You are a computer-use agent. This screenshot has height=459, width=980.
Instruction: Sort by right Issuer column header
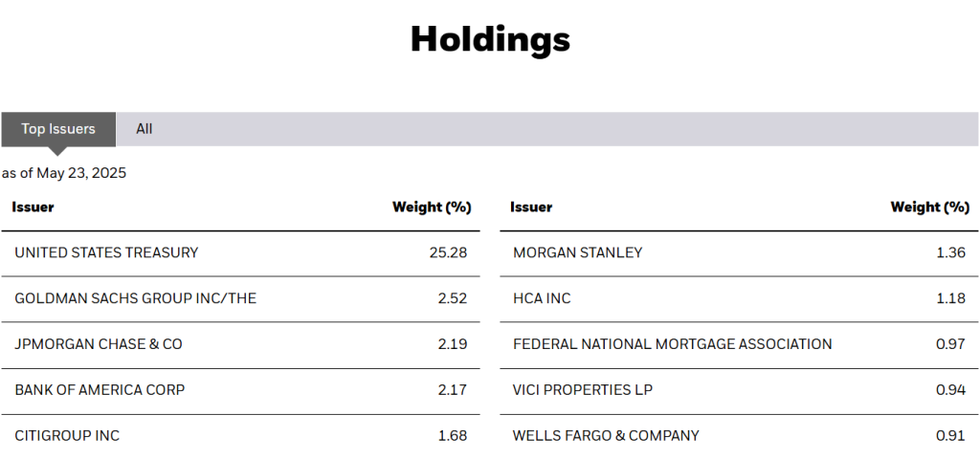coord(531,207)
